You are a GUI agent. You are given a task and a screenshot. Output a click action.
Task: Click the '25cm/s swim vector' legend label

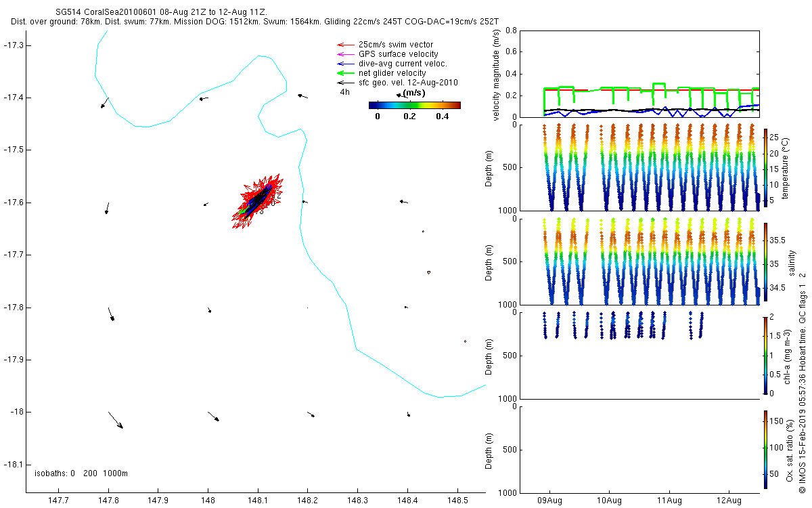pos(394,45)
